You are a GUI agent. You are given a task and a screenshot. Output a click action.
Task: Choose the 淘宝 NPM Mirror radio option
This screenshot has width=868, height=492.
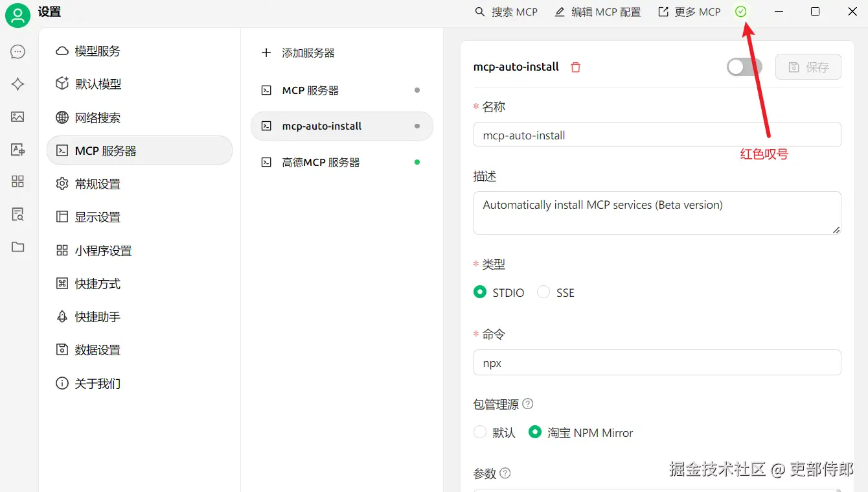[x=534, y=432]
